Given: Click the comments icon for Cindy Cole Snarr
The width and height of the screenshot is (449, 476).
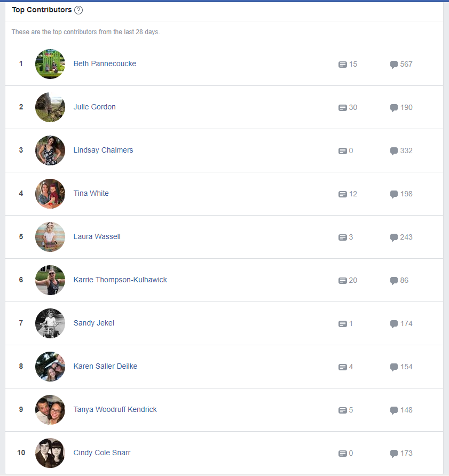Looking at the screenshot, I should coord(394,454).
